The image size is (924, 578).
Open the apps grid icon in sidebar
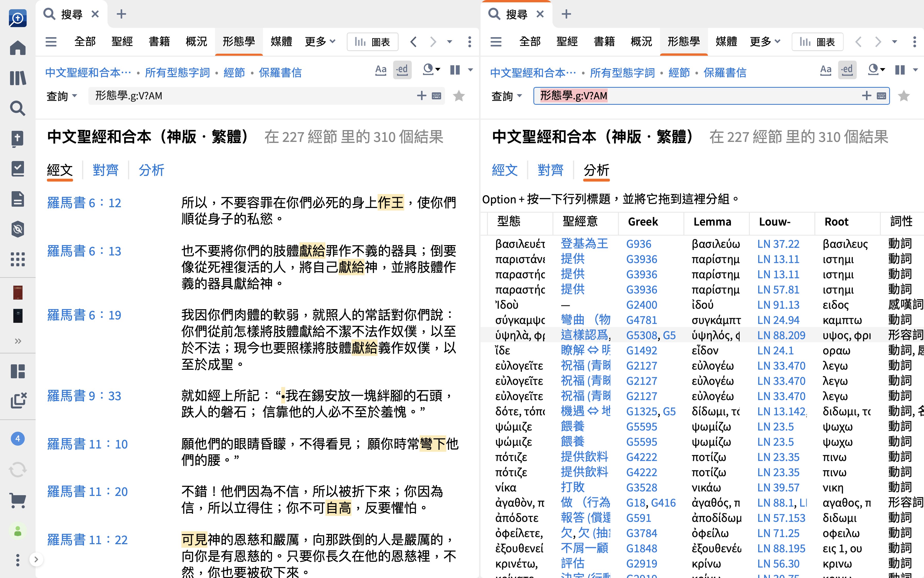[18, 259]
